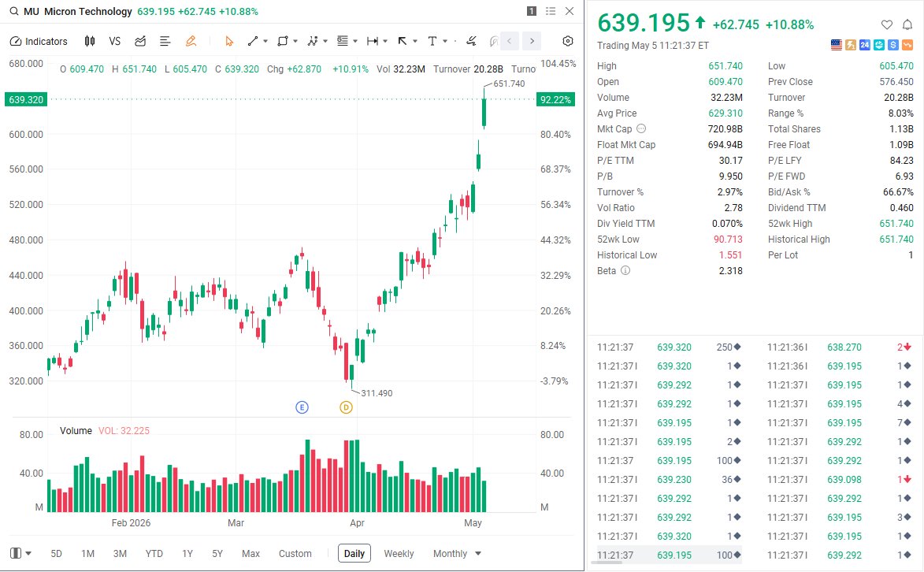Expand the interval dropdown after Monthly
This screenshot has width=924, height=572.
click(478, 554)
